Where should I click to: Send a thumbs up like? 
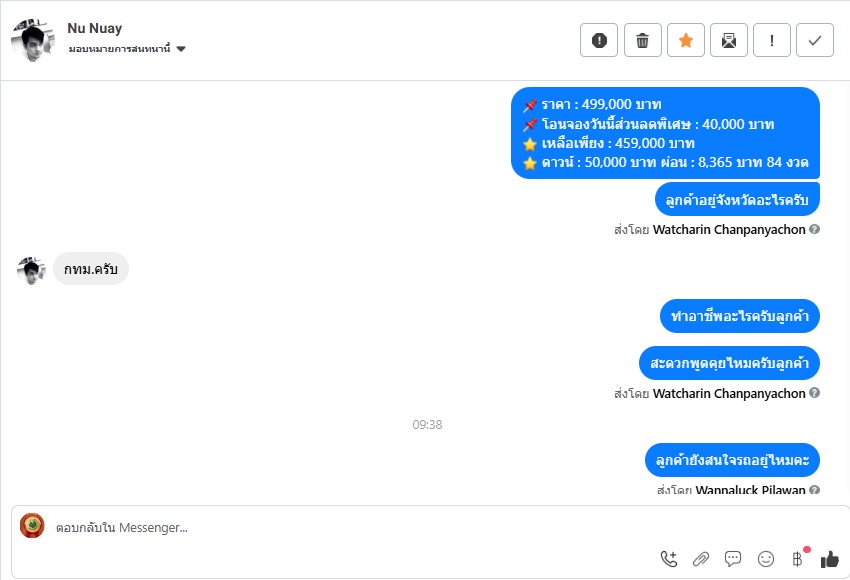coord(829,559)
